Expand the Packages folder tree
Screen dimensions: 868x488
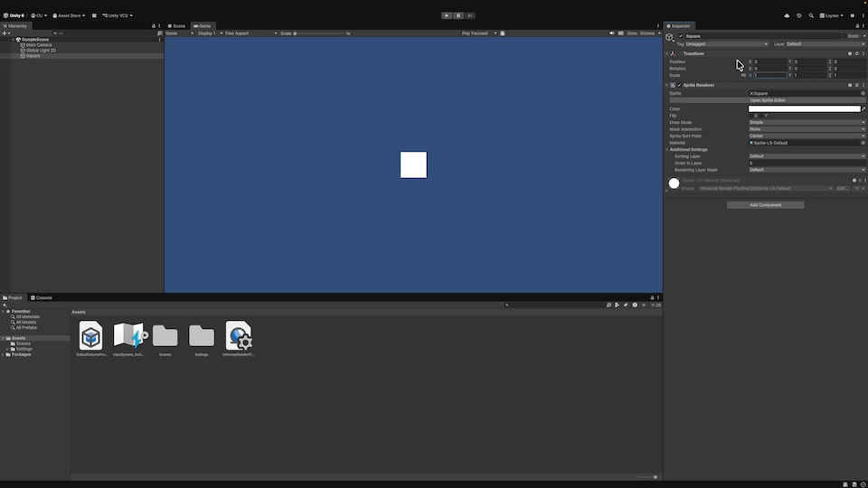coord(3,354)
